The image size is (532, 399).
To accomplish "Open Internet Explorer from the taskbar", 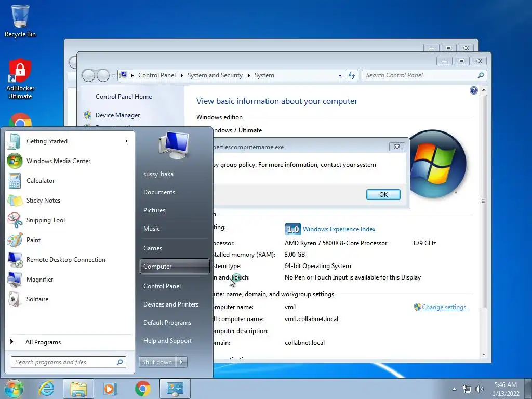I will click(x=46, y=389).
